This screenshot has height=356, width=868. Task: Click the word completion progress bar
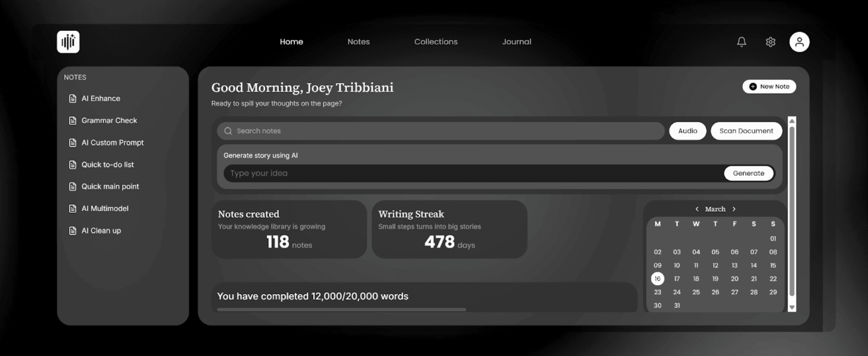tap(341, 309)
